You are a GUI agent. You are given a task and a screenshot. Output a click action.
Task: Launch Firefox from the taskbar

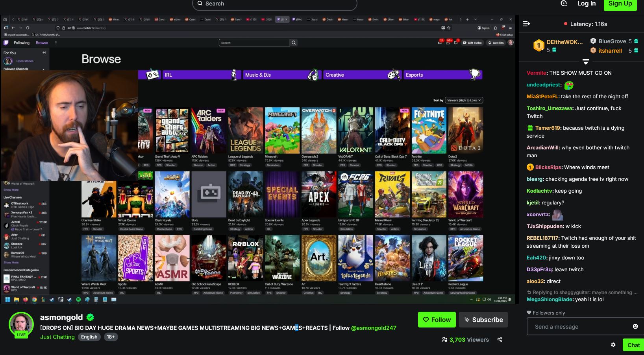(26, 300)
